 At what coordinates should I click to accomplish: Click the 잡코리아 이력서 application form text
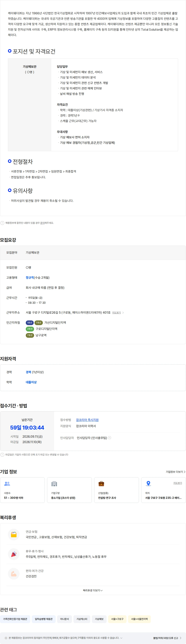[86, 426]
